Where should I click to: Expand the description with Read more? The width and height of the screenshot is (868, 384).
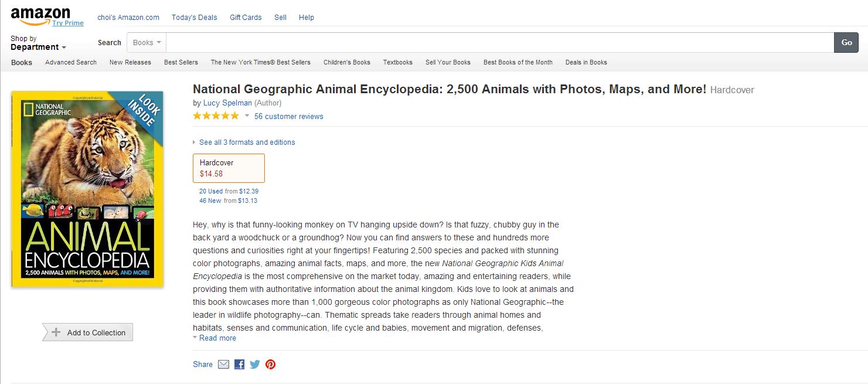(x=217, y=338)
